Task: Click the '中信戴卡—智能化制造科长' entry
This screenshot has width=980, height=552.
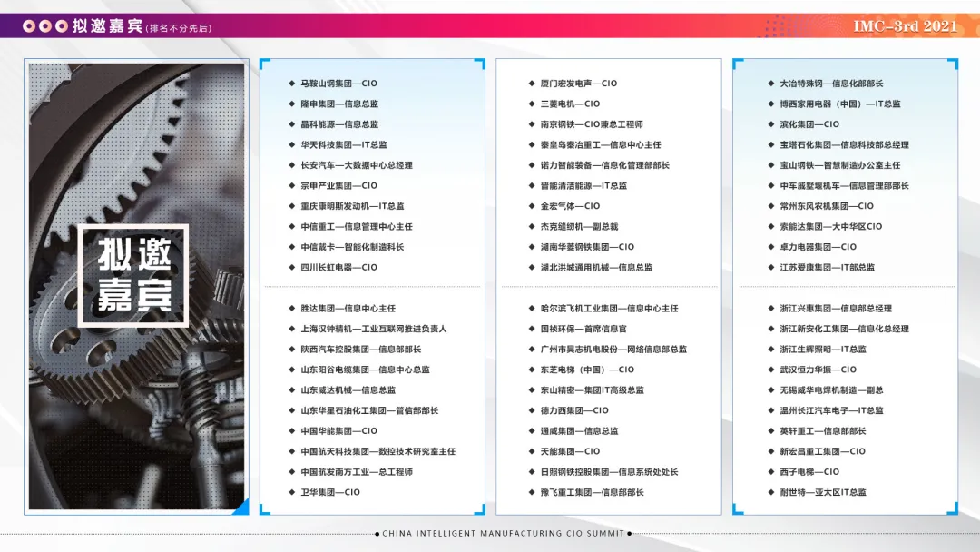Action: click(352, 247)
